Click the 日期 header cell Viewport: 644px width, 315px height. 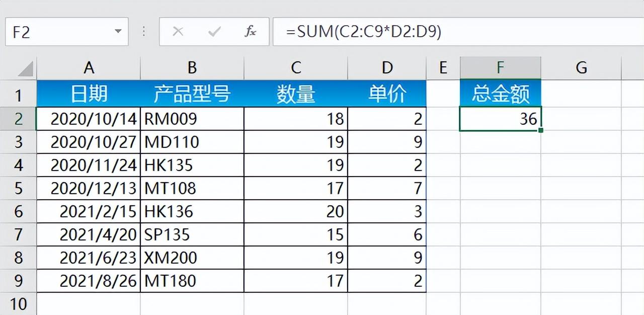point(89,93)
